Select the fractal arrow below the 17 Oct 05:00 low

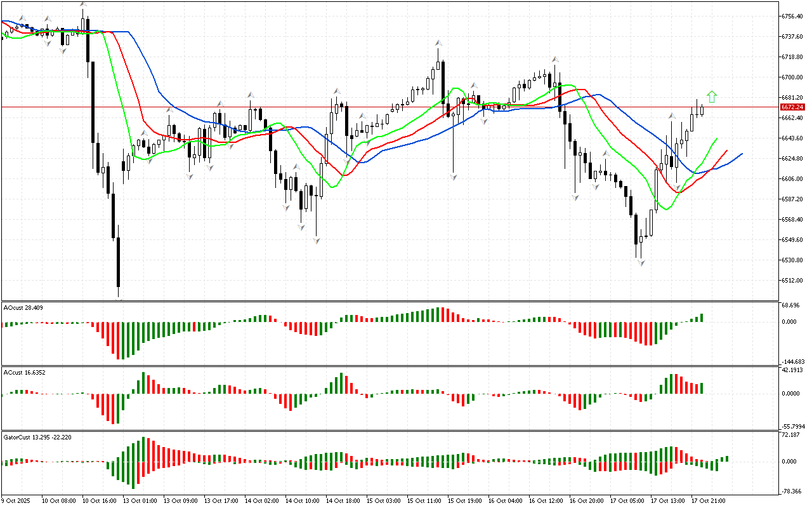pos(641,262)
